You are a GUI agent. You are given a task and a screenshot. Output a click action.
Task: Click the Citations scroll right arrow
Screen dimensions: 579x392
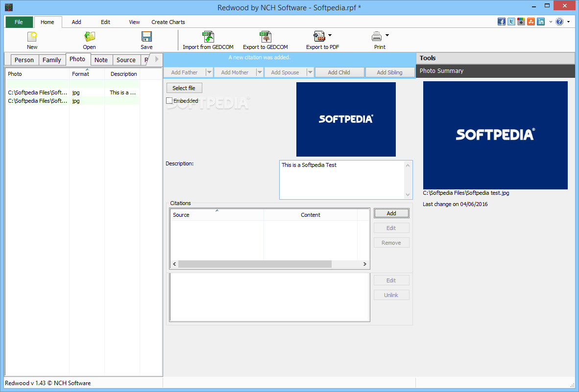(x=365, y=264)
